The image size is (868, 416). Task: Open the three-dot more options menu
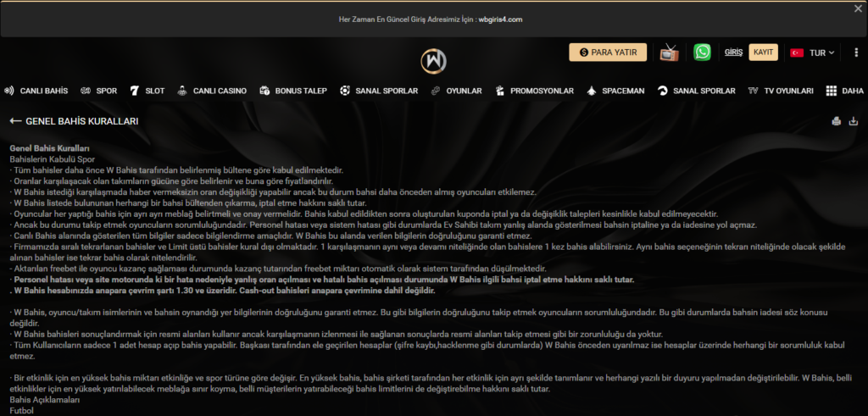pyautogui.click(x=856, y=53)
